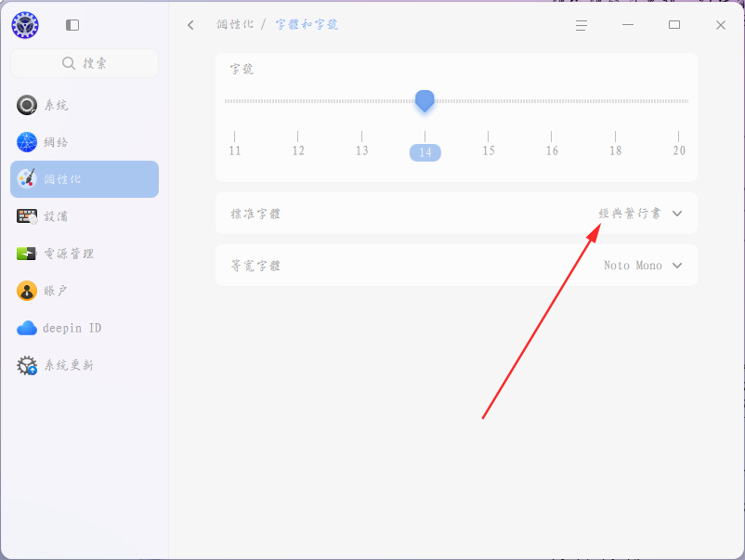745x560 pixels.
Task: Click the Control Center gear logo icon
Action: pyautogui.click(x=25, y=25)
